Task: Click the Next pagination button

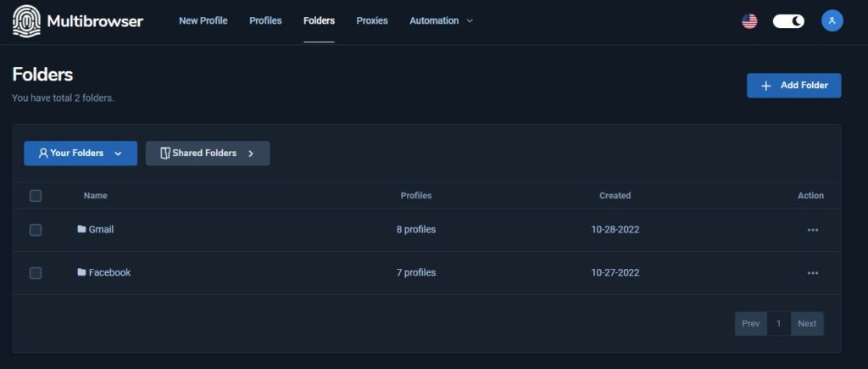Action: pos(807,323)
